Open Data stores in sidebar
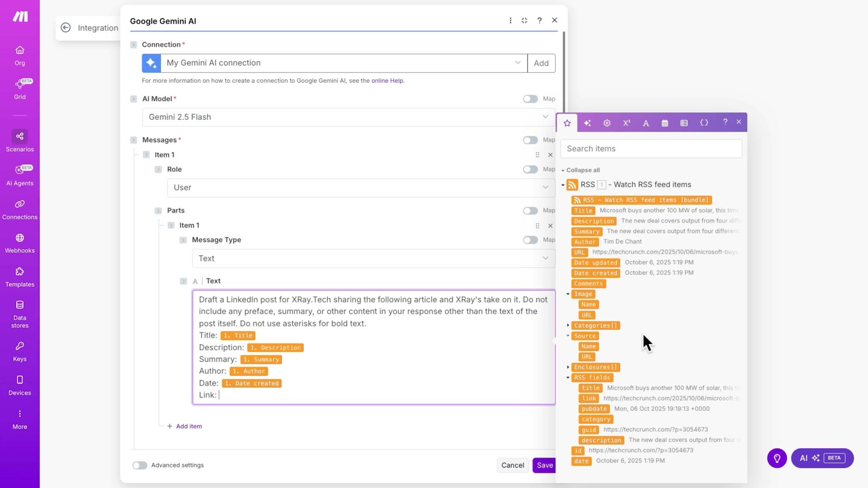 20,314
